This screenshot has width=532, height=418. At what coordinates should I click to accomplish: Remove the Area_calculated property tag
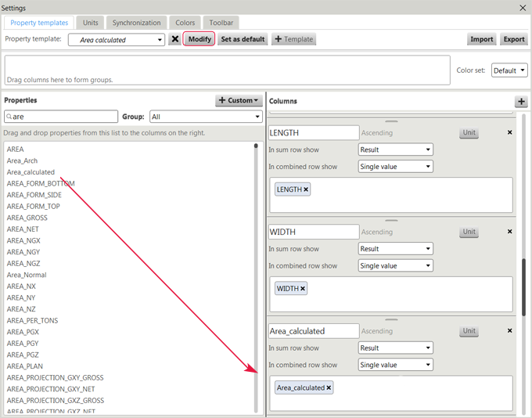tap(329, 387)
